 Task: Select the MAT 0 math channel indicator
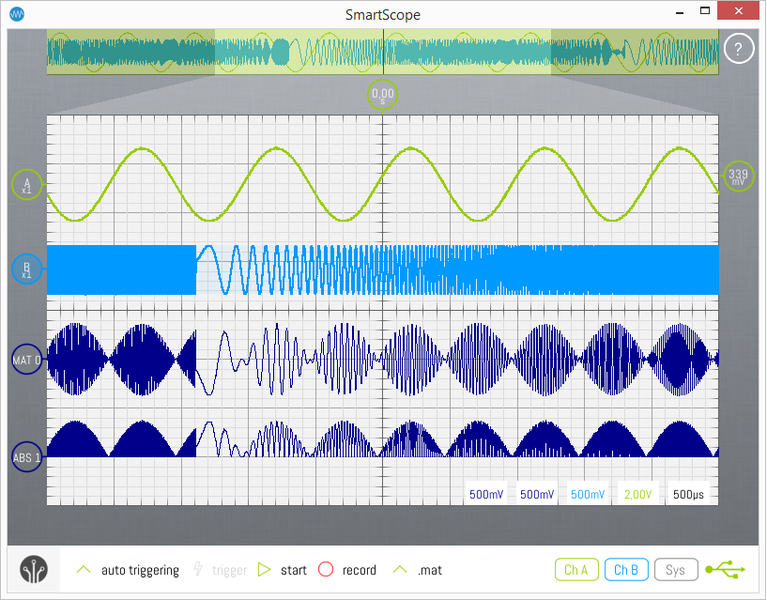(27, 358)
